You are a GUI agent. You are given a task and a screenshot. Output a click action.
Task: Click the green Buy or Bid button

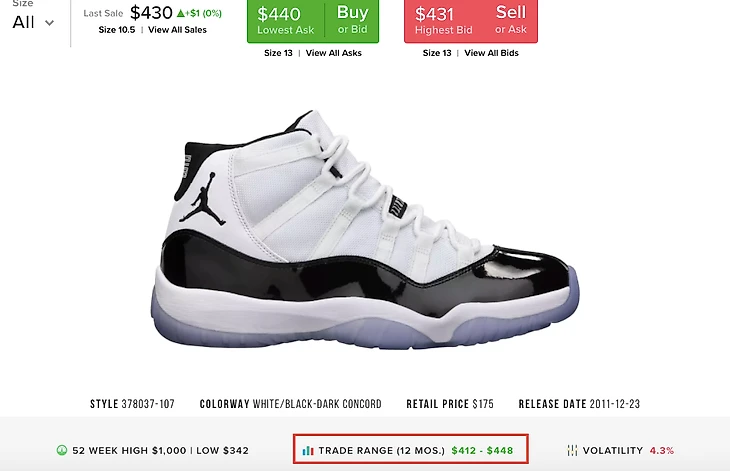coord(352,20)
